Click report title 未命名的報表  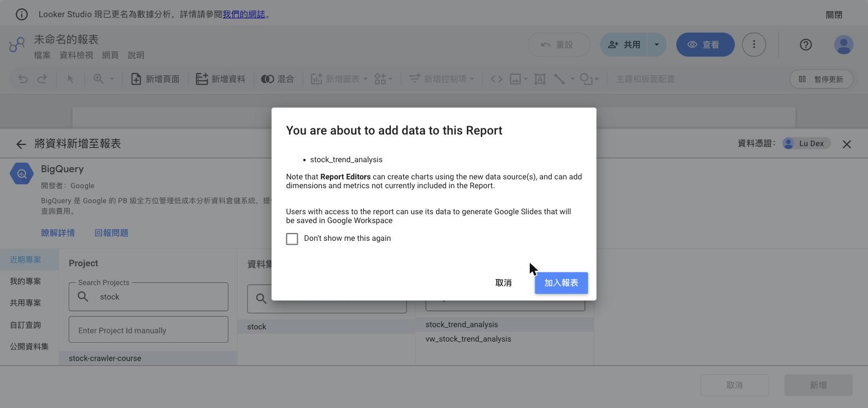pyautogui.click(x=66, y=39)
